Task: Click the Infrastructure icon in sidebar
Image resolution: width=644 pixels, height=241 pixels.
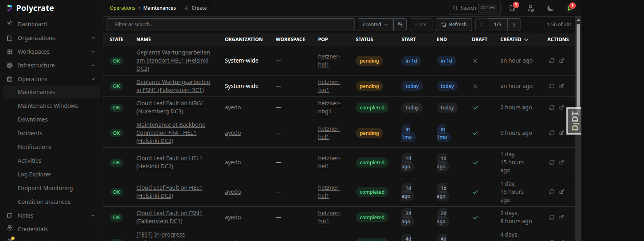Action: (x=10, y=65)
